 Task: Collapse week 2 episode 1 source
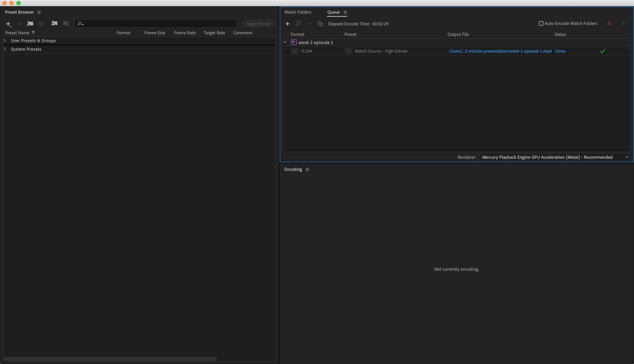(285, 42)
